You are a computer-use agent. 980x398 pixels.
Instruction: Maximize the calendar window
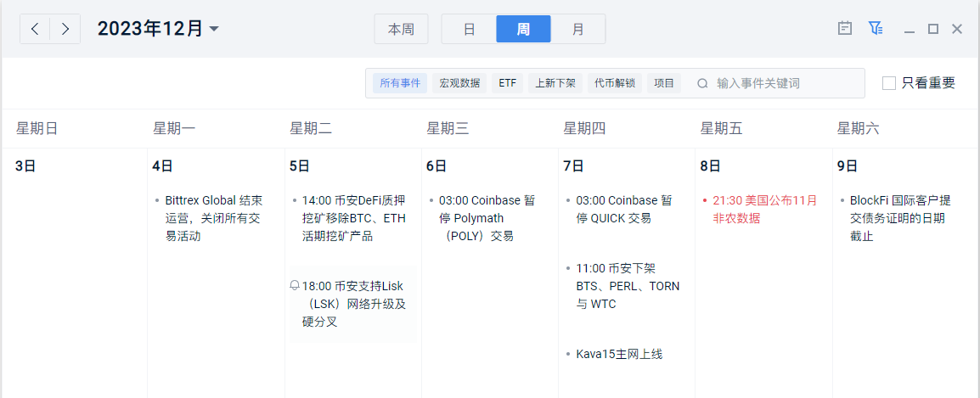click(x=933, y=29)
